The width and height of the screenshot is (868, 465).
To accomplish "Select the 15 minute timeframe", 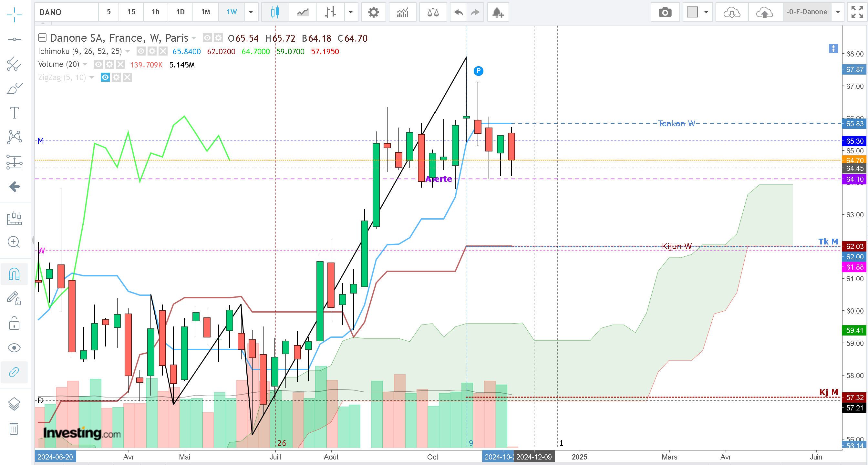I will [131, 12].
